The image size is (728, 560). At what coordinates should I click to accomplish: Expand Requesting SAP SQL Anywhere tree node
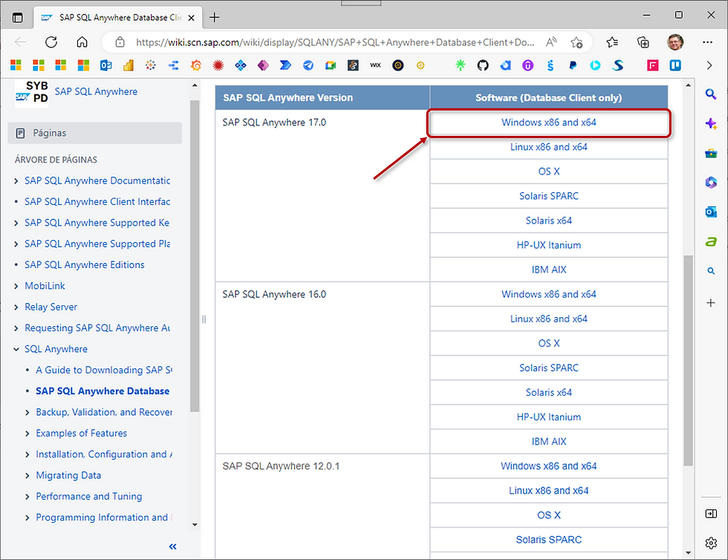16,328
